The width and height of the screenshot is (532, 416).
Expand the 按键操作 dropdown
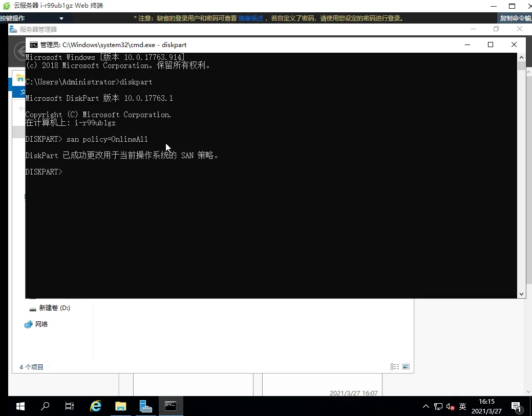pos(61,18)
